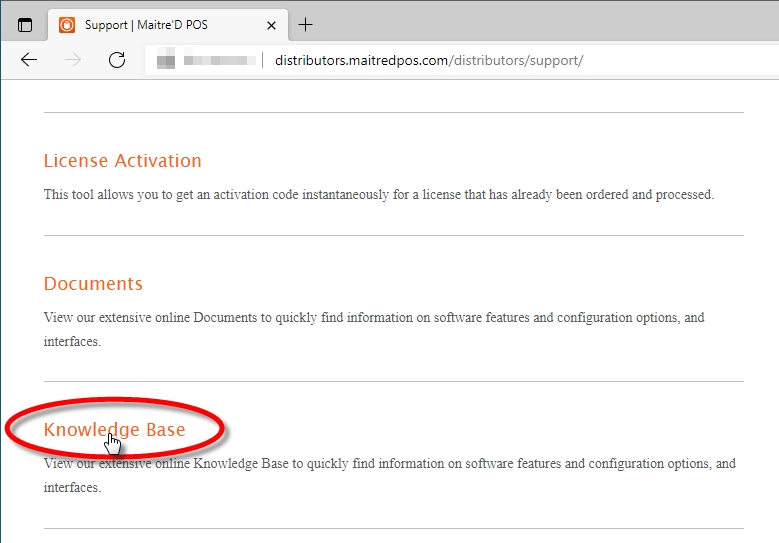Click the blurred site info area
The width and height of the screenshot is (779, 543).
coord(206,60)
